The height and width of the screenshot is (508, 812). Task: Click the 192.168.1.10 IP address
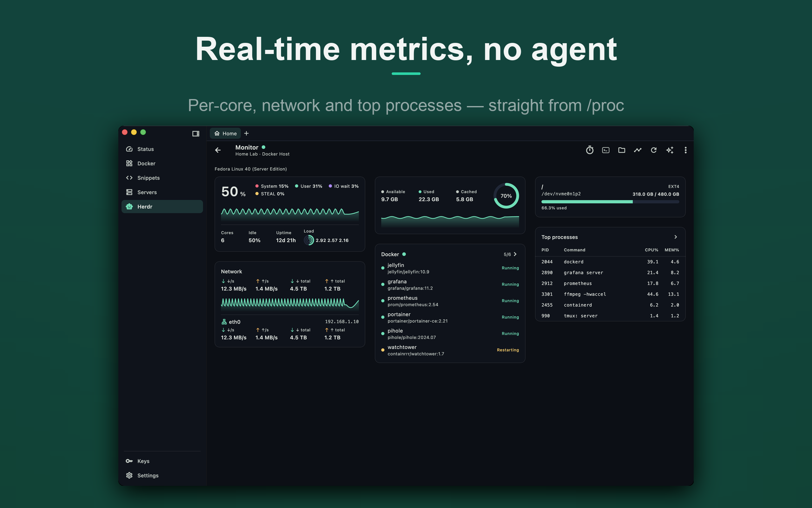(x=342, y=322)
